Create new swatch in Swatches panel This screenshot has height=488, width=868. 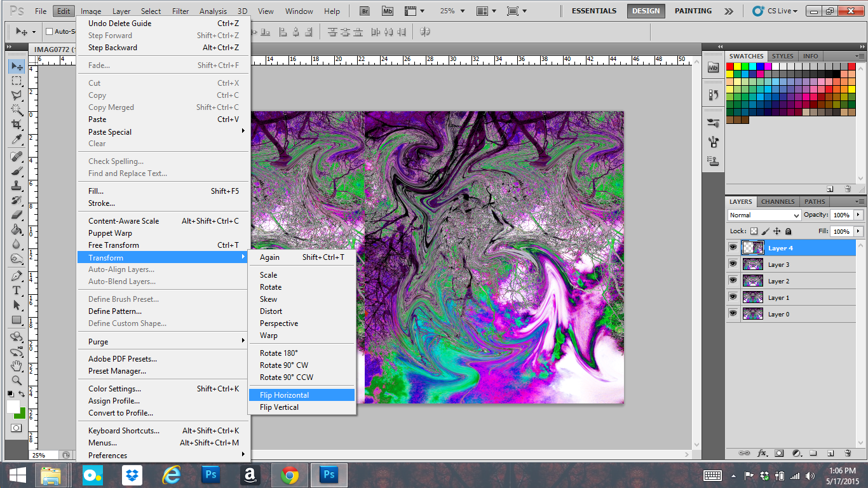(830, 189)
